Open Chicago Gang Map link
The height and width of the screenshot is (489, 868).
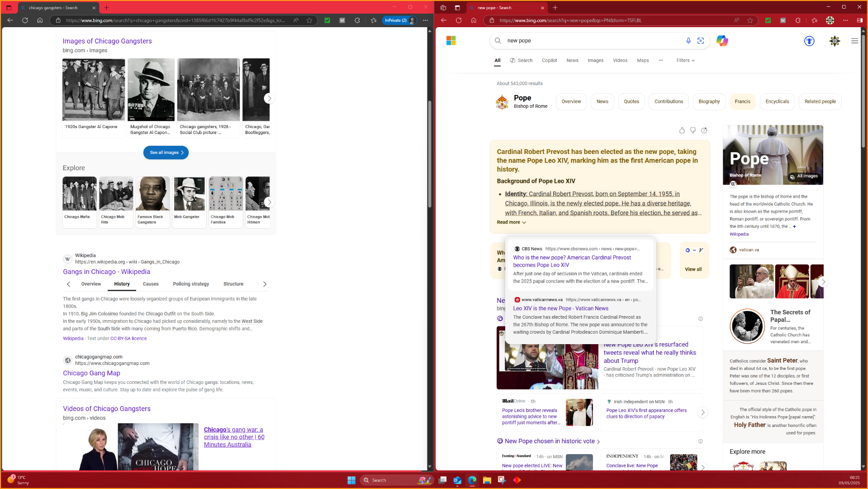[x=91, y=373]
